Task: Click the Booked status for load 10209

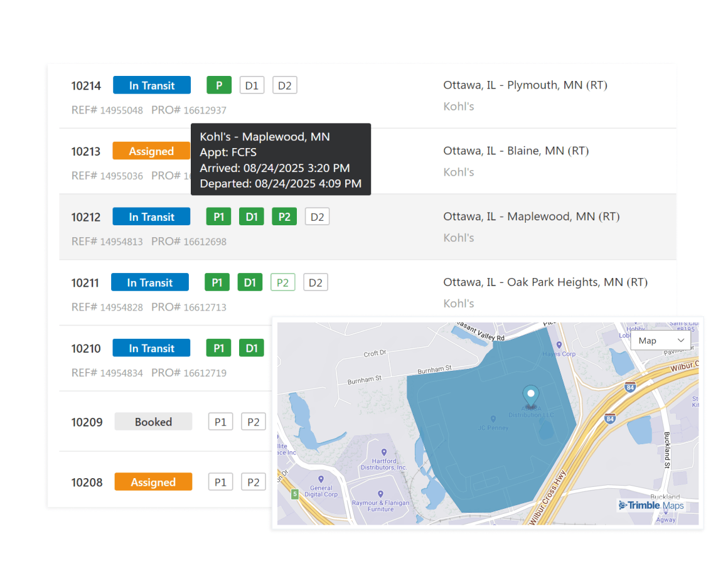Action: (153, 422)
